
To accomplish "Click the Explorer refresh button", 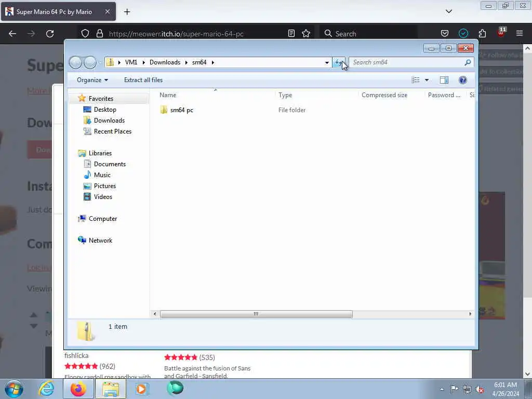I will coord(338,62).
